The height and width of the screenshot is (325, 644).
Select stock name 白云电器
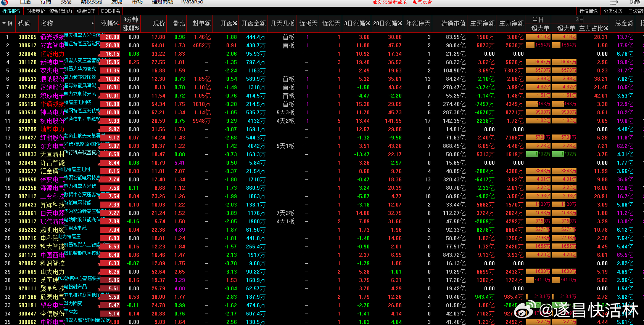click(52, 213)
